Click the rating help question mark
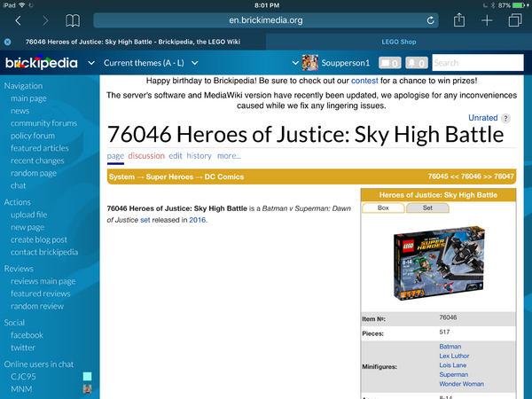The width and height of the screenshot is (532, 399). 505,119
